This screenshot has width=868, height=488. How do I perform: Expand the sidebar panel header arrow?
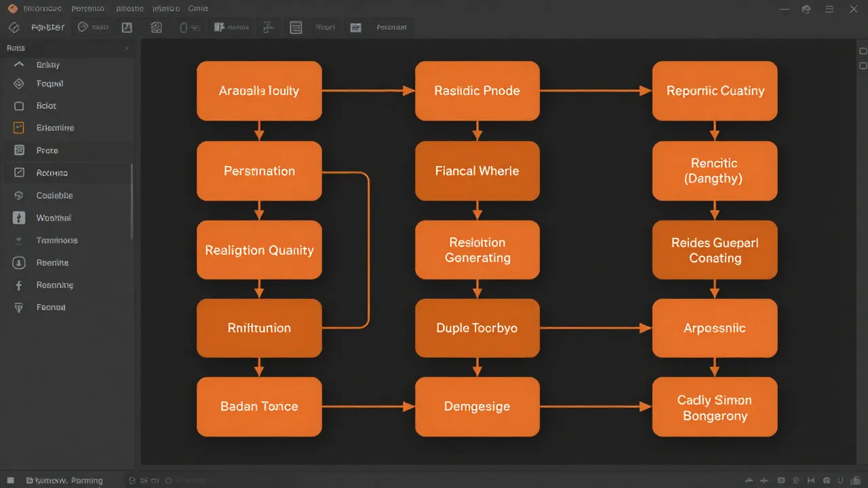[126, 49]
